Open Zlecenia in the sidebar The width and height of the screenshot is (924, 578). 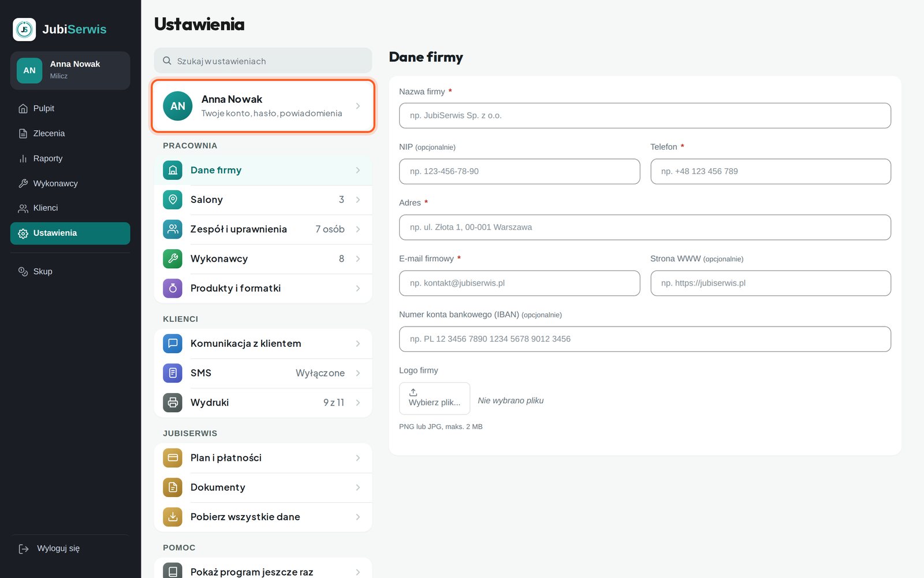tap(70, 134)
